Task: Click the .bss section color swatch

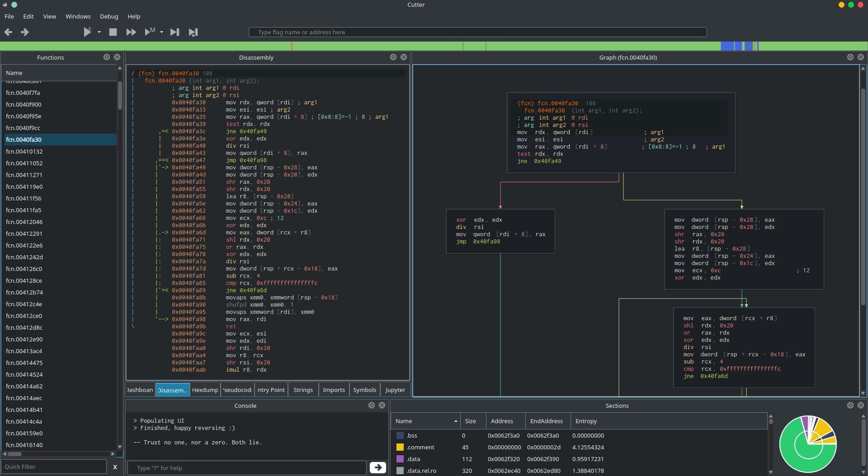Action: [400, 435]
